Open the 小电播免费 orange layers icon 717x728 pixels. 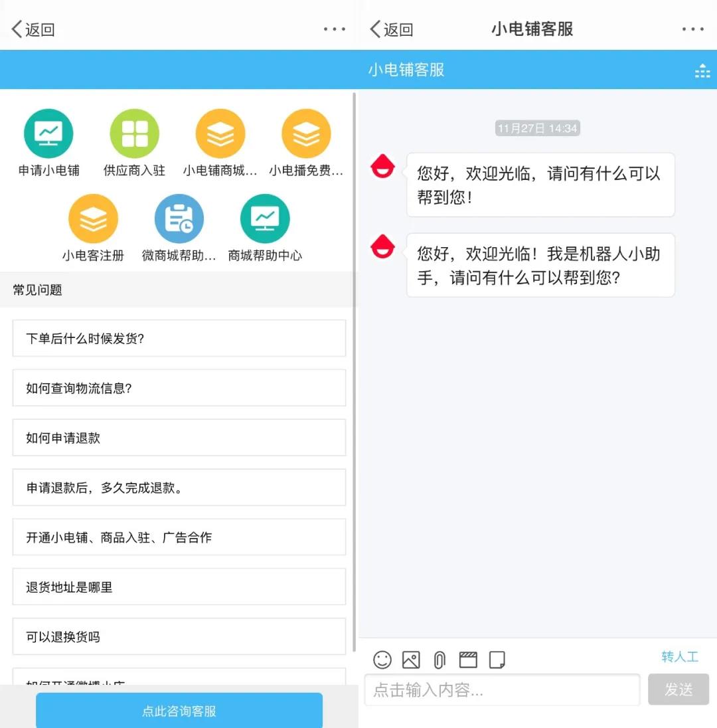(306, 134)
